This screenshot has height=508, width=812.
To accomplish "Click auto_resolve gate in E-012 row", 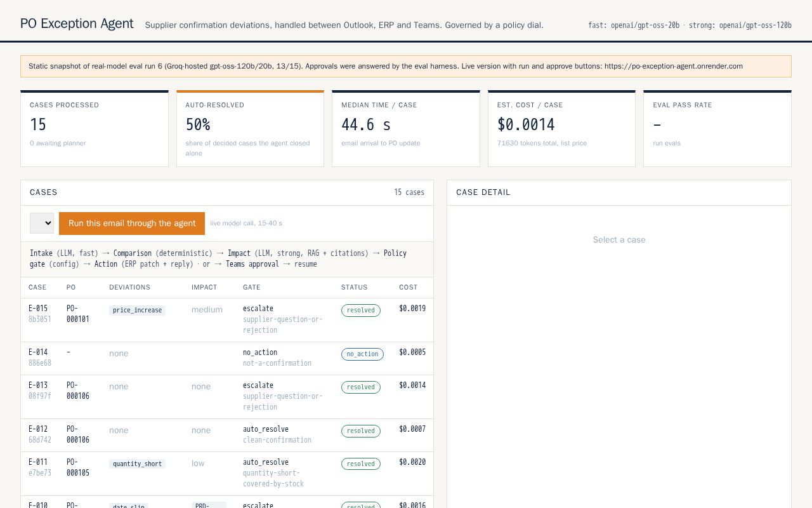I will [x=266, y=429].
